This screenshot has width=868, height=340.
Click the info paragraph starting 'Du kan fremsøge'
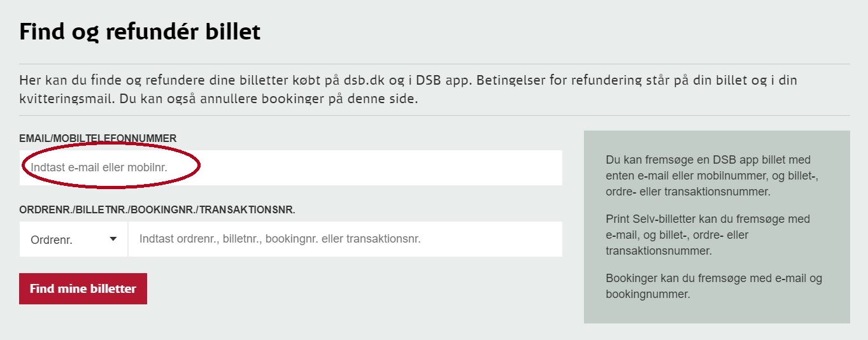(x=712, y=176)
